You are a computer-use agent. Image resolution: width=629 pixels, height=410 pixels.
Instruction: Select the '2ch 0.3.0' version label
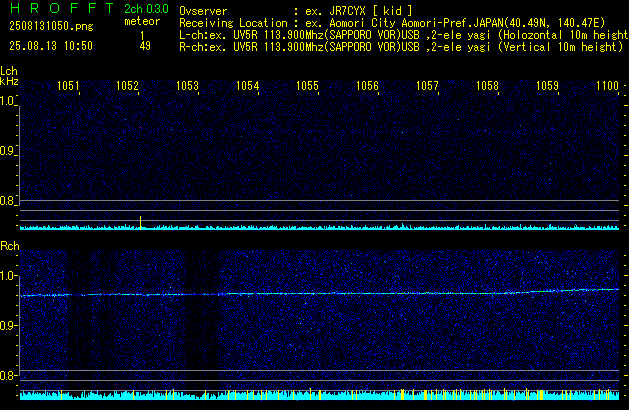146,9
